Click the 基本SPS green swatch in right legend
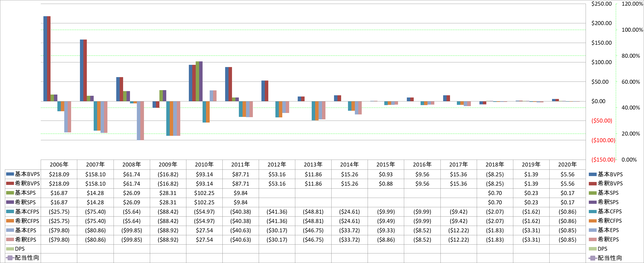This screenshot has height=263, width=644. pyautogui.click(x=592, y=193)
